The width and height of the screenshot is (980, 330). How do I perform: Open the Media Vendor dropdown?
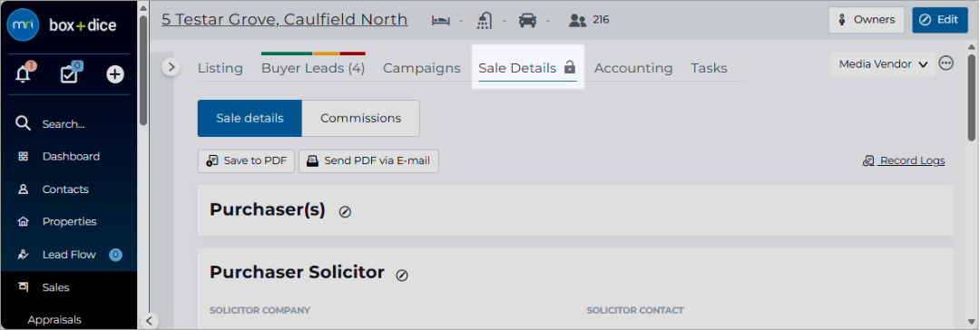(883, 63)
